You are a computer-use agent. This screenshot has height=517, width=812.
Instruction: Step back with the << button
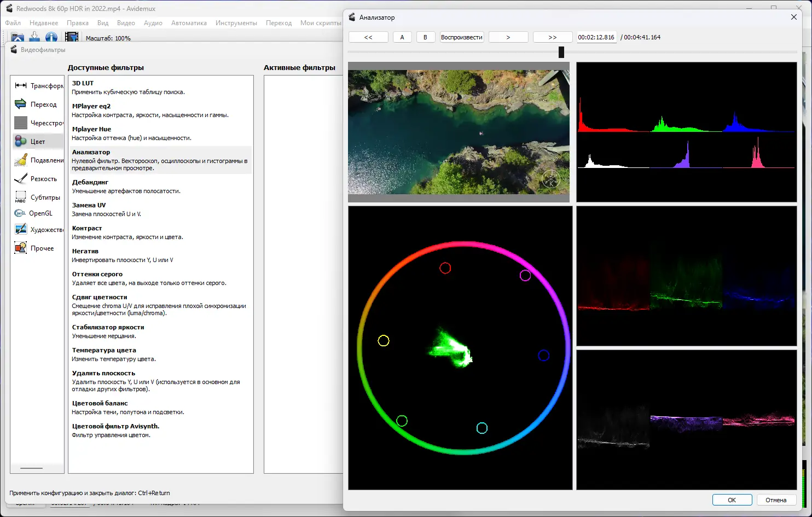(x=368, y=37)
